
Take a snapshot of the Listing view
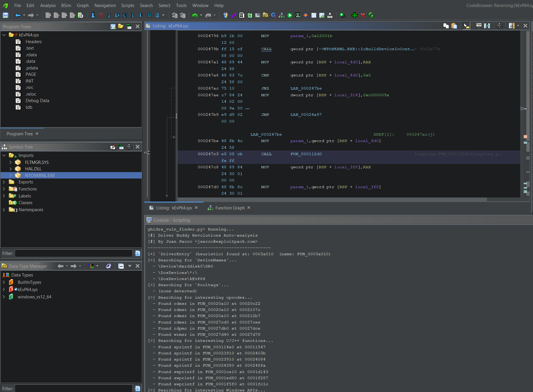click(x=499, y=26)
